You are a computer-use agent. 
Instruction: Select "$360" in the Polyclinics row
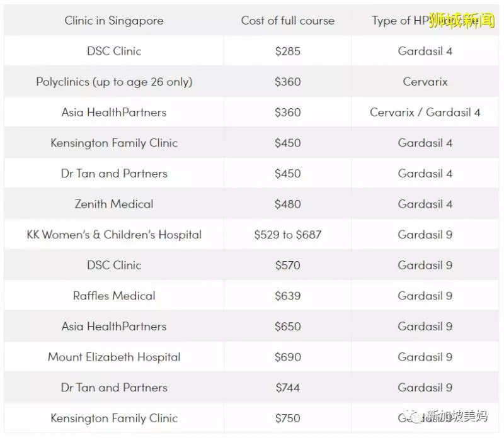click(x=288, y=82)
